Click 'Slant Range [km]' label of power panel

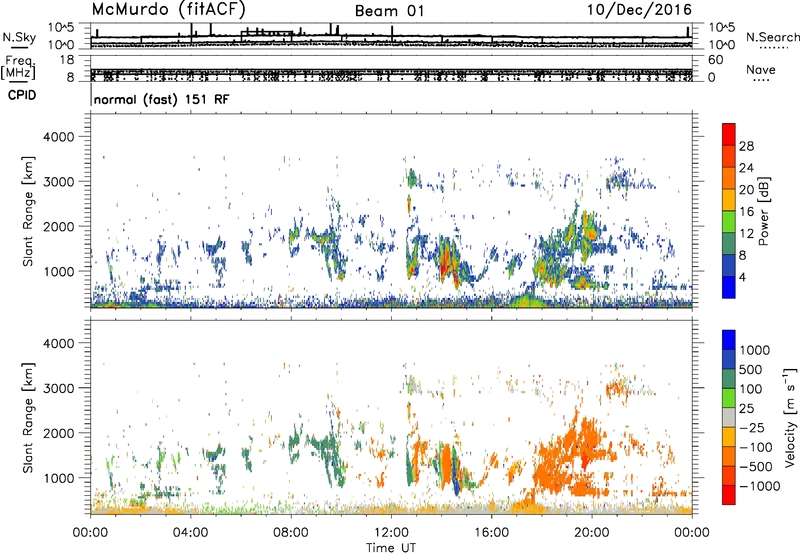[28, 211]
